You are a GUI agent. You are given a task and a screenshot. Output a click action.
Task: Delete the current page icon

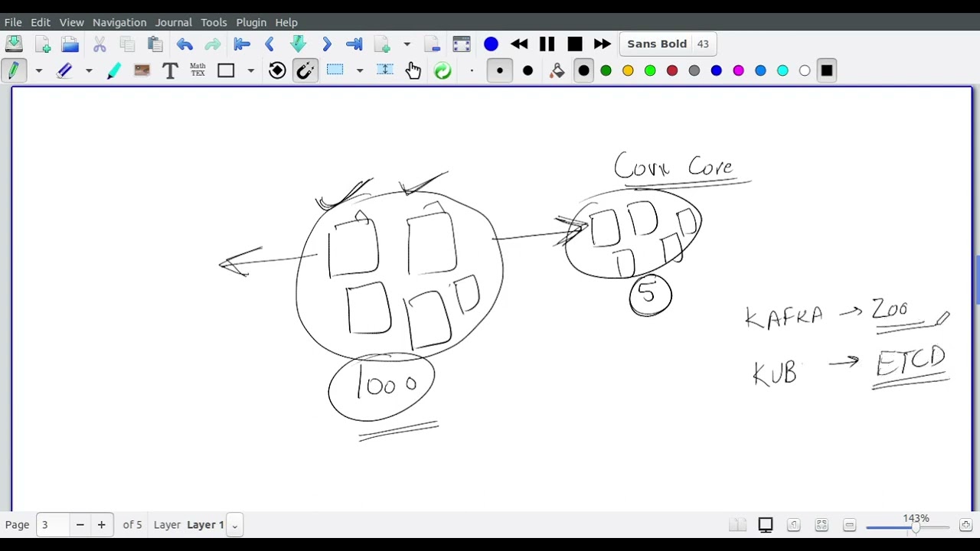[433, 44]
